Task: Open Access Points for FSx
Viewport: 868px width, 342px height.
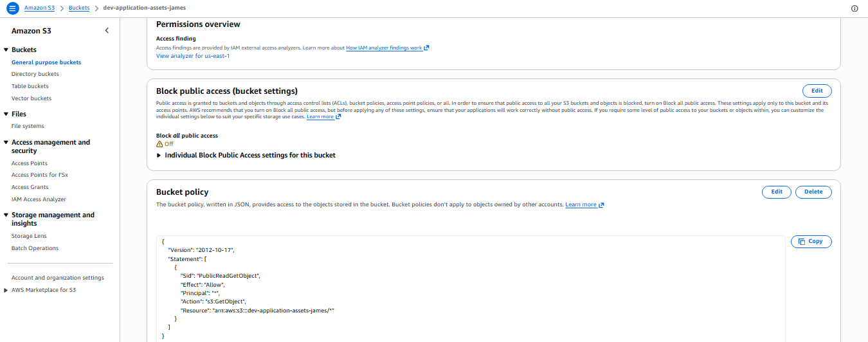Action: [x=40, y=175]
